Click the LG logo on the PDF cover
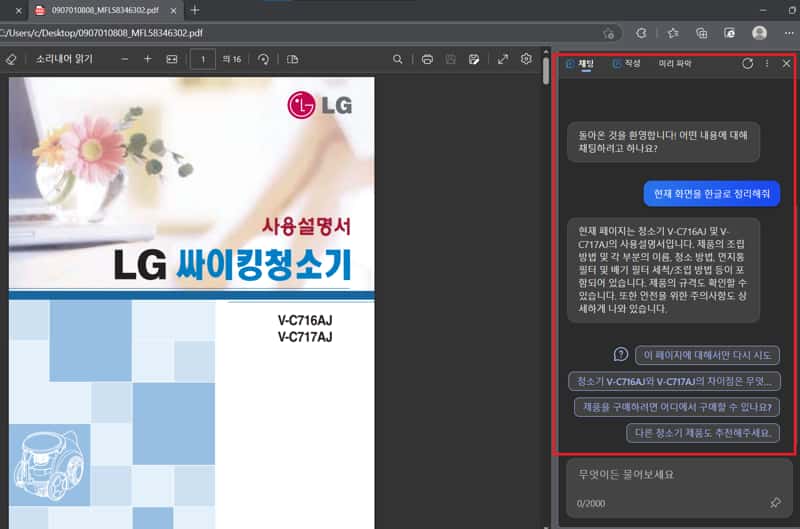Image resolution: width=800 pixels, height=529 pixels. coord(320,105)
